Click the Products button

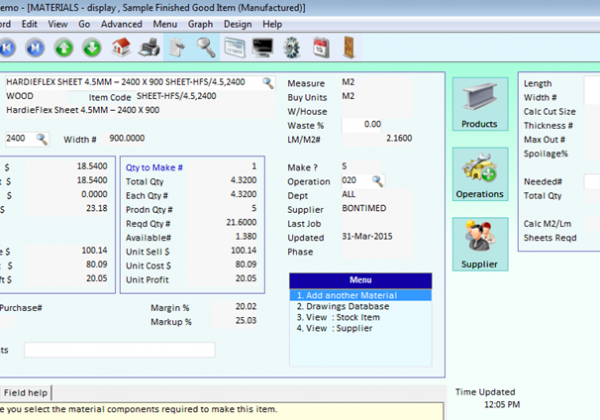click(480, 104)
